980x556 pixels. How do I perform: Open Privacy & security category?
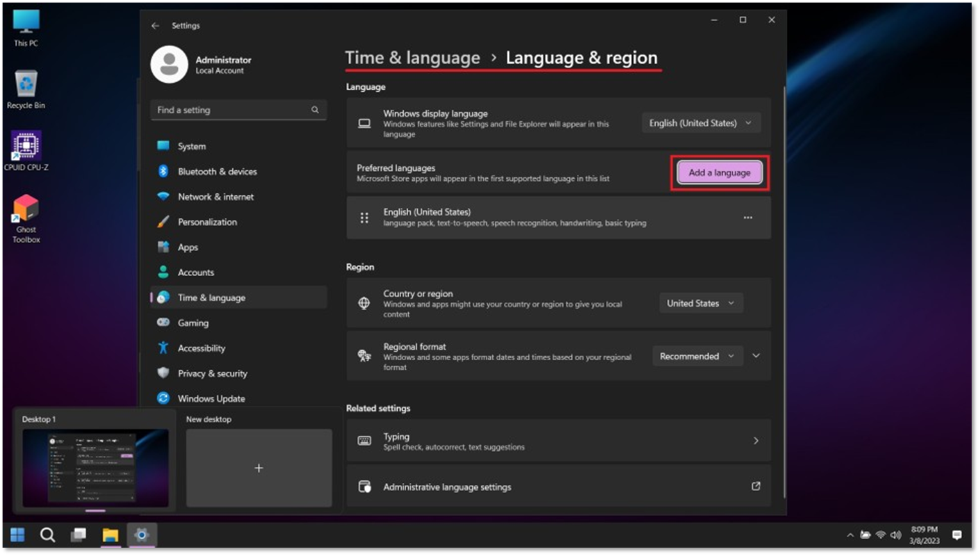[238, 374]
